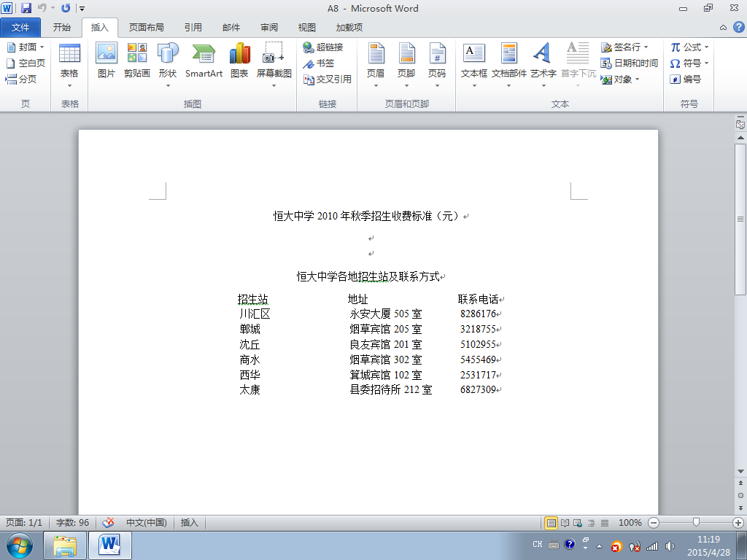
Task: Open the Customize Quick Access Toolbar dropdown
Action: click(82, 8)
